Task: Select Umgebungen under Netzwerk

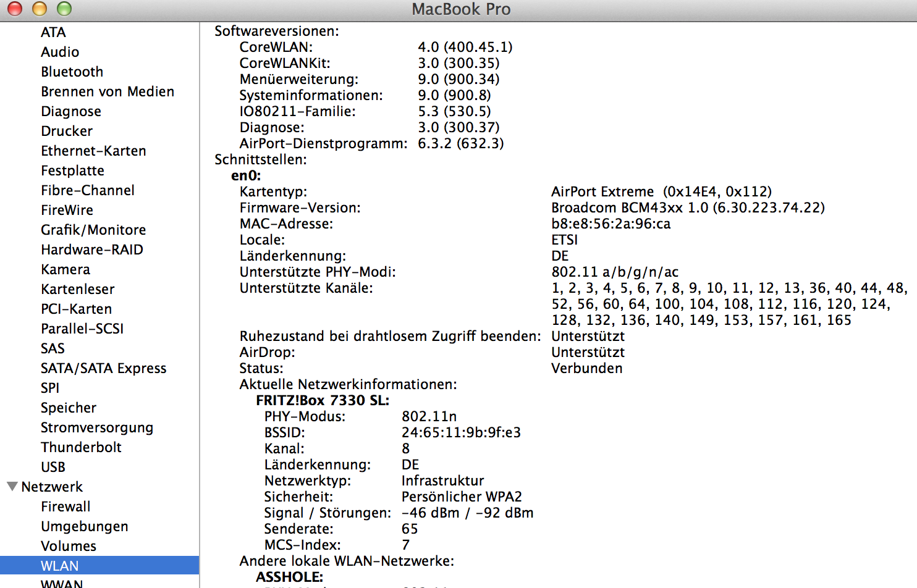Action: click(85, 526)
